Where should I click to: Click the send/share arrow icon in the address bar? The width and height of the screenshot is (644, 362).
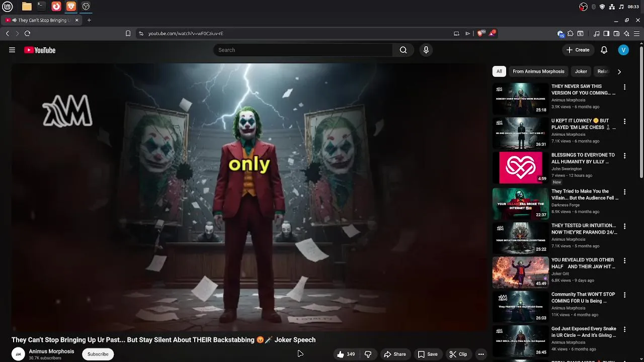tap(467, 34)
